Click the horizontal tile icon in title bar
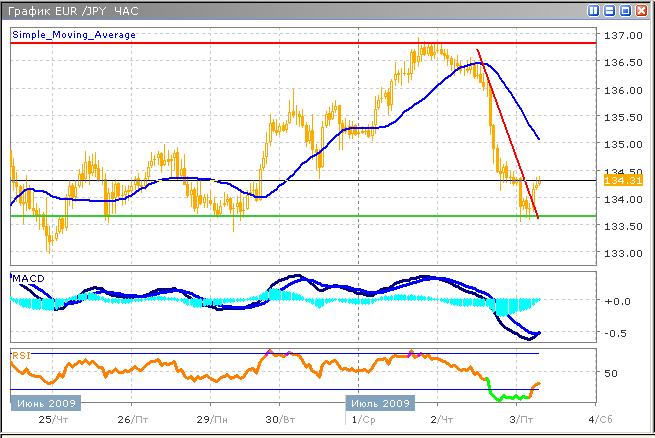The width and height of the screenshot is (655, 438). 610,10
